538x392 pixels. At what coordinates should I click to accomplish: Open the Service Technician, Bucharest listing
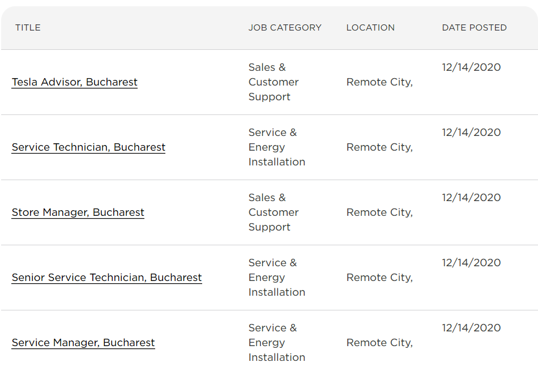(x=88, y=147)
